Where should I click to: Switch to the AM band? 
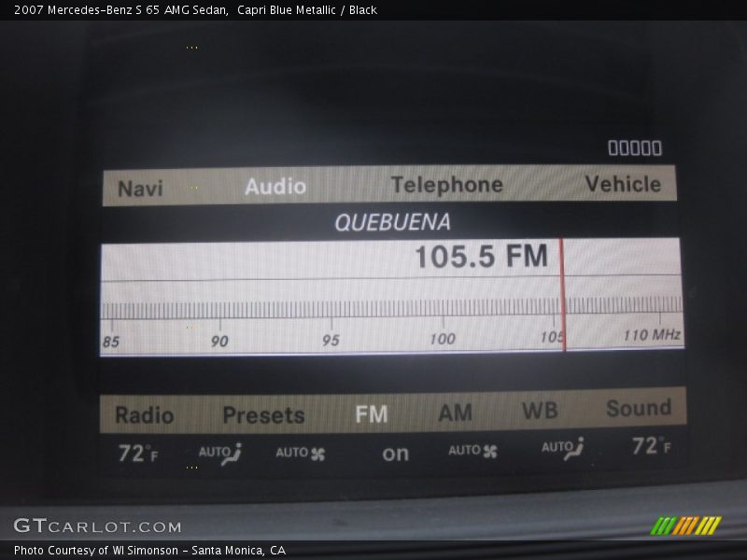455,412
